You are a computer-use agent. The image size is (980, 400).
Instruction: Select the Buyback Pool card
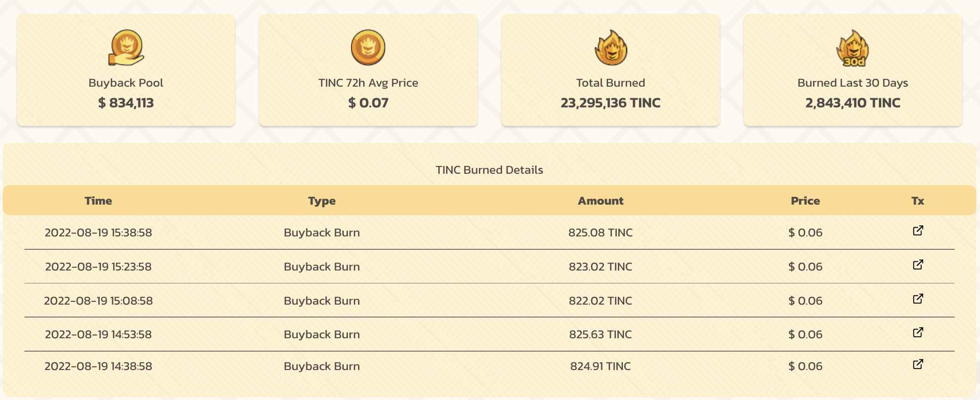(125, 70)
